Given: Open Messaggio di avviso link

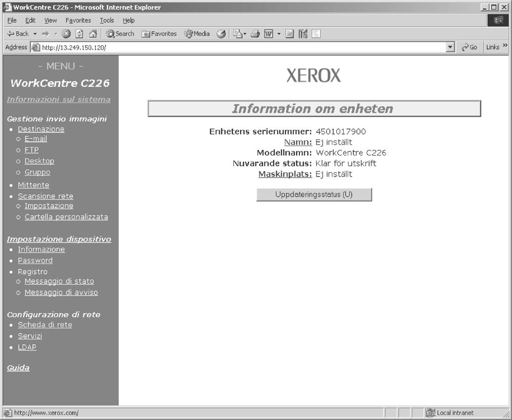Looking at the screenshot, I should click(61, 293).
